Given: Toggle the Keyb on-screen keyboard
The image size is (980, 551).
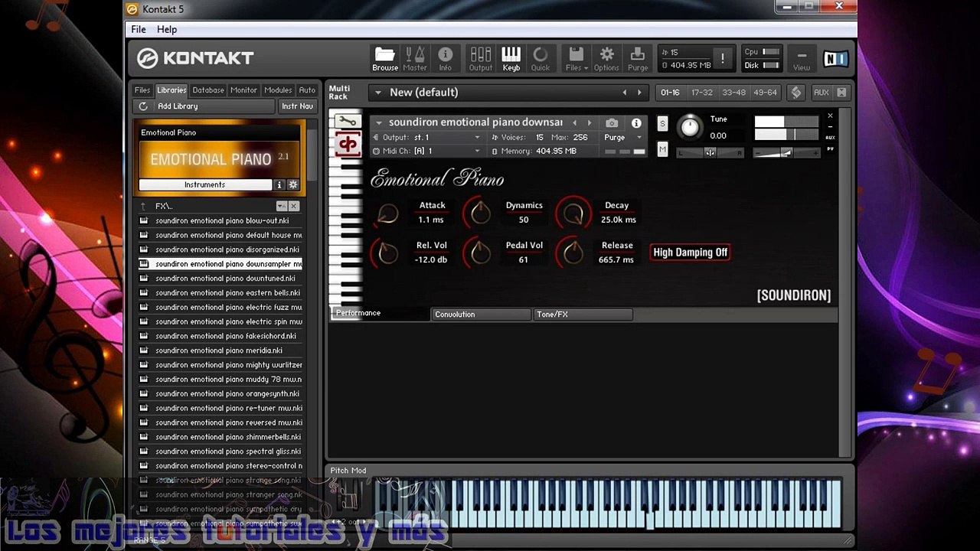Looking at the screenshot, I should click(x=511, y=59).
